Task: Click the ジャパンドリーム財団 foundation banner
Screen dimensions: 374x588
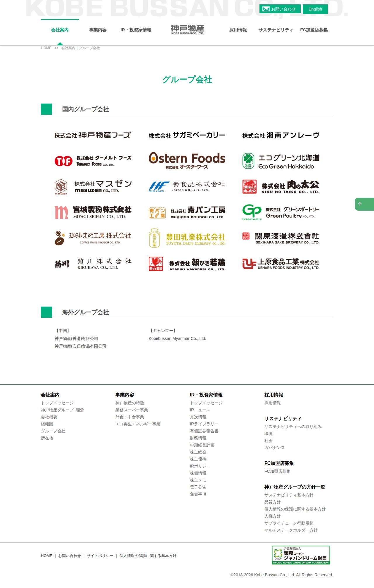Action: point(301,555)
